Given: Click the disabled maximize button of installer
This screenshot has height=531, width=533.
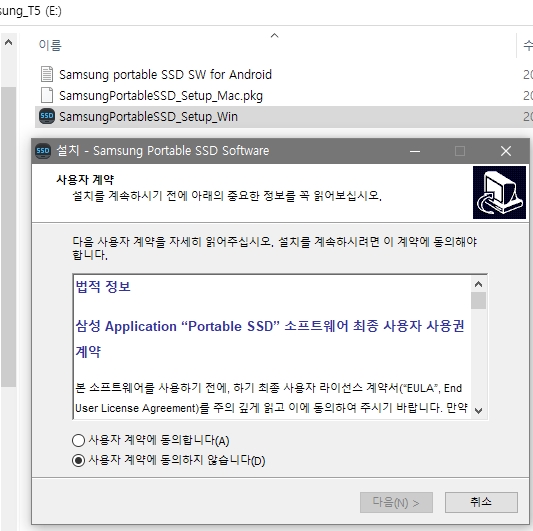Looking at the screenshot, I should [x=460, y=151].
